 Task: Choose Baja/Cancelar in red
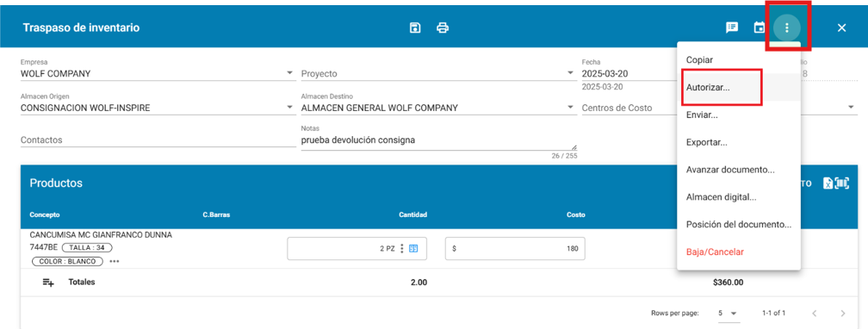(x=739, y=252)
